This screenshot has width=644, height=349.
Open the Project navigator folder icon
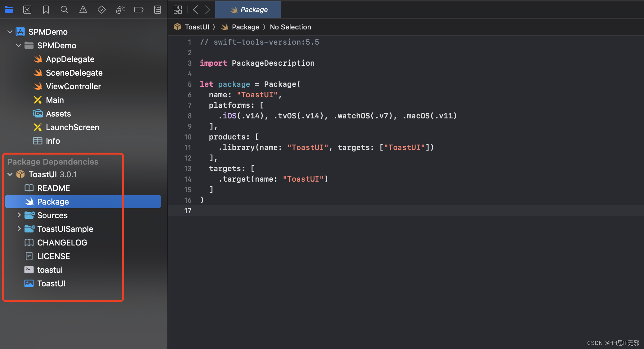[x=9, y=10]
